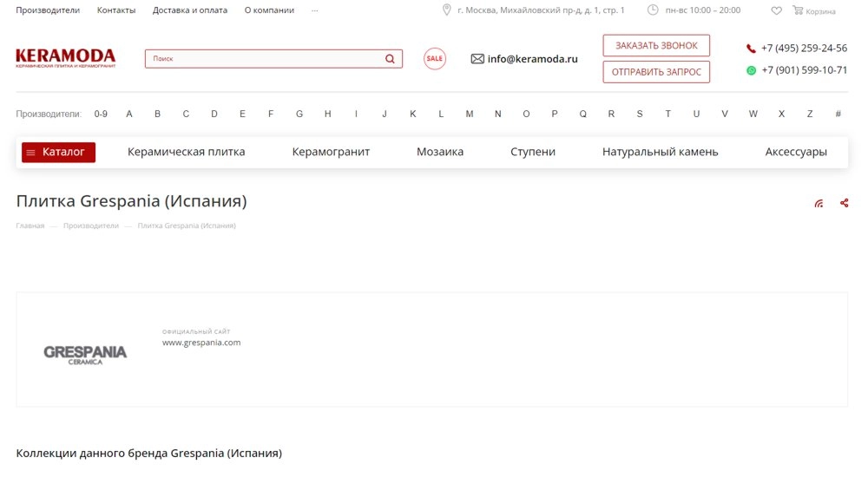This screenshot has height=477, width=868.
Task: Click the envelope email icon
Action: pyautogui.click(x=477, y=59)
